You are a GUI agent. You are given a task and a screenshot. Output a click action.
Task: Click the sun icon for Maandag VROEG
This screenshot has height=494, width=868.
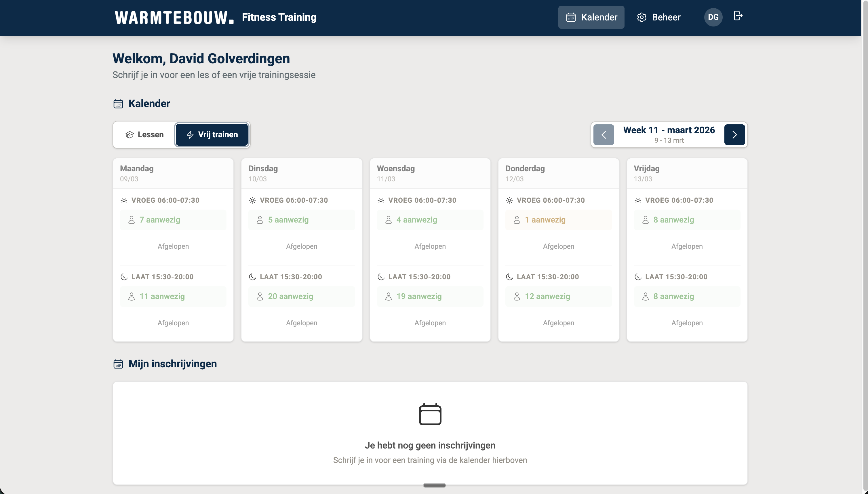pos(124,201)
